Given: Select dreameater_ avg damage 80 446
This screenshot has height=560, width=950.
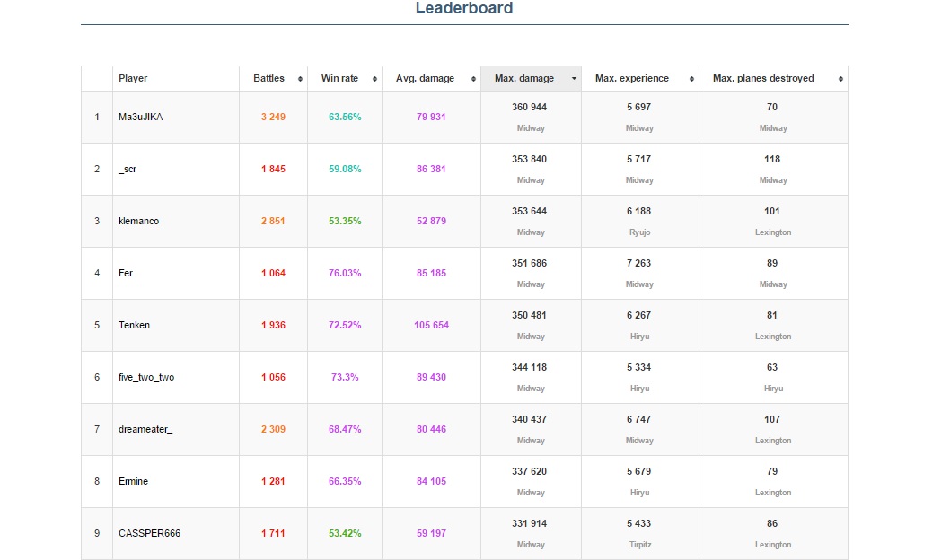Looking at the screenshot, I should pos(431,429).
